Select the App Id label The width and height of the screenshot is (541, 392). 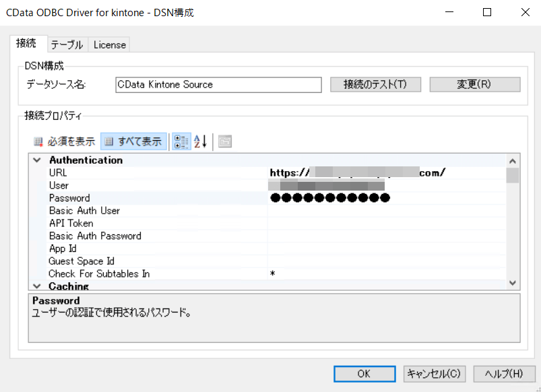click(x=63, y=249)
